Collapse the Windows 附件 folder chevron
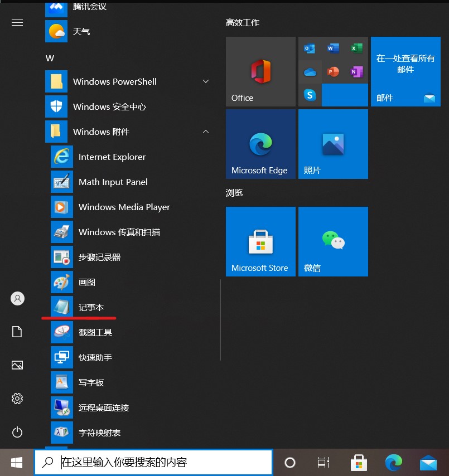This screenshot has width=449, height=476. point(206,132)
